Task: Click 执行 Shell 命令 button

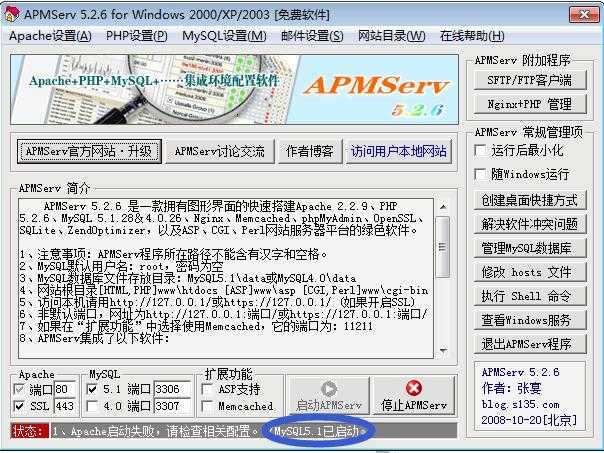Action: click(530, 296)
